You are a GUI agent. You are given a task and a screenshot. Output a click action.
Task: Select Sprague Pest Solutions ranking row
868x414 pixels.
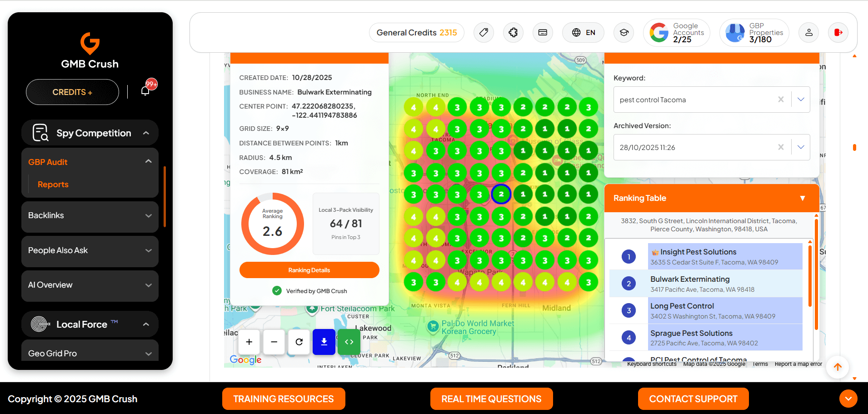tap(706, 338)
